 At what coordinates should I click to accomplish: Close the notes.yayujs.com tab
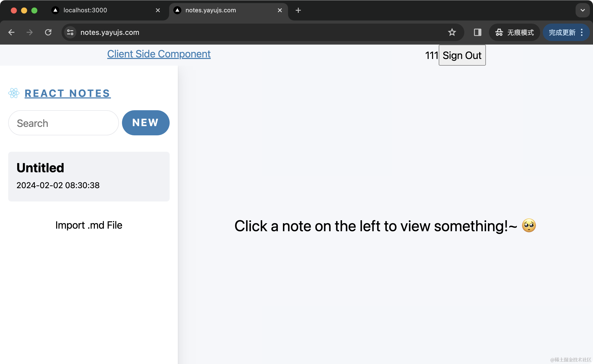click(x=280, y=10)
